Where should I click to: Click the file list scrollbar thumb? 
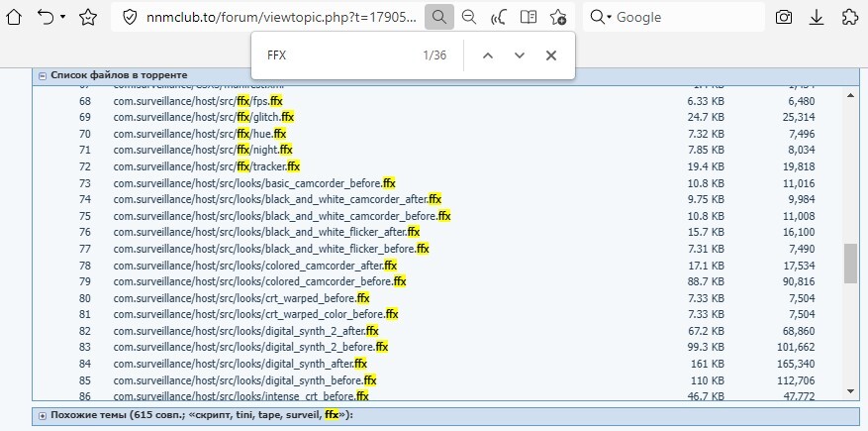pyautogui.click(x=851, y=264)
